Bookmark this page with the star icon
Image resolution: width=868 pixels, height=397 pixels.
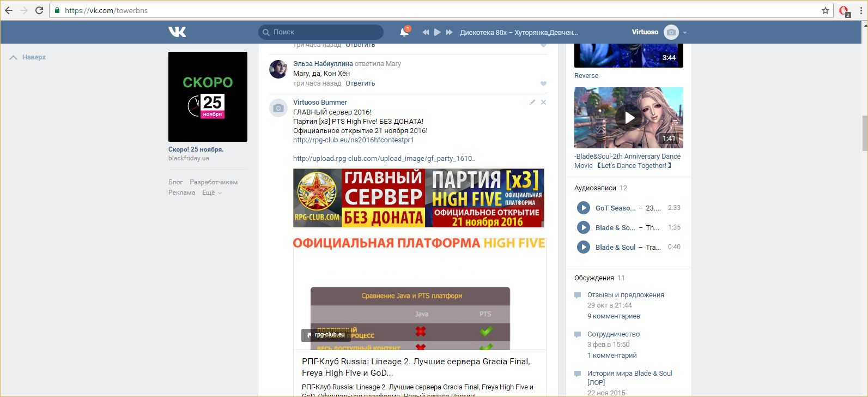825,10
